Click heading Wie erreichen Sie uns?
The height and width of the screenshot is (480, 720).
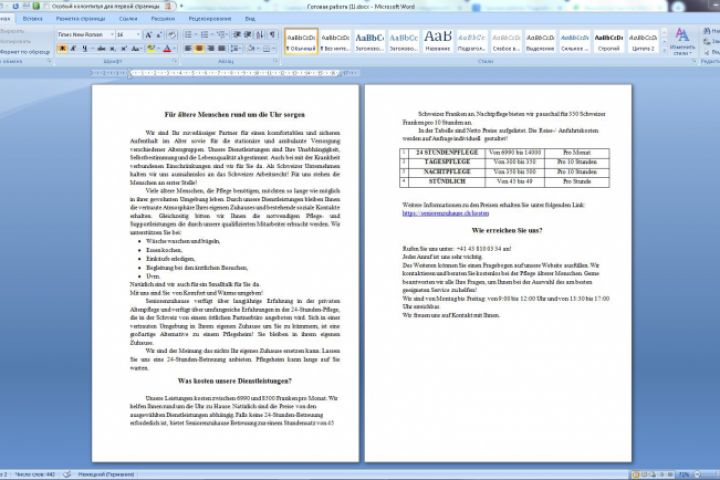506,231
